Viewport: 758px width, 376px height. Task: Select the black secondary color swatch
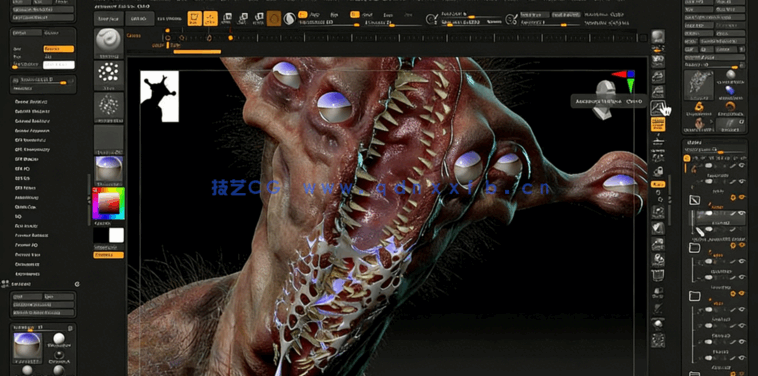pyautogui.click(x=101, y=235)
